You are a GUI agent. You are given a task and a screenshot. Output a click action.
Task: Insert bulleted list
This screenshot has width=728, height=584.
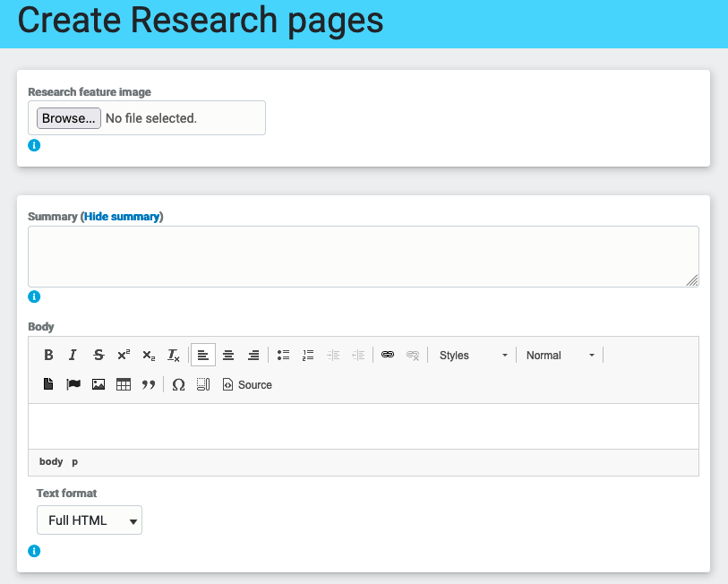[x=283, y=355]
